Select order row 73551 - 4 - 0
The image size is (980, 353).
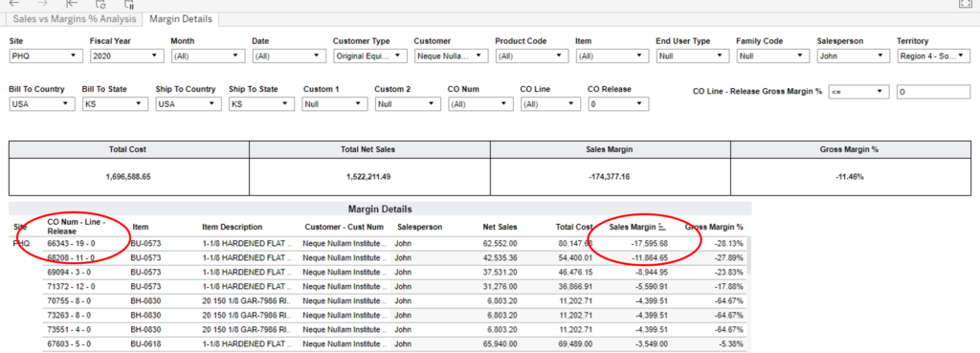(x=69, y=329)
